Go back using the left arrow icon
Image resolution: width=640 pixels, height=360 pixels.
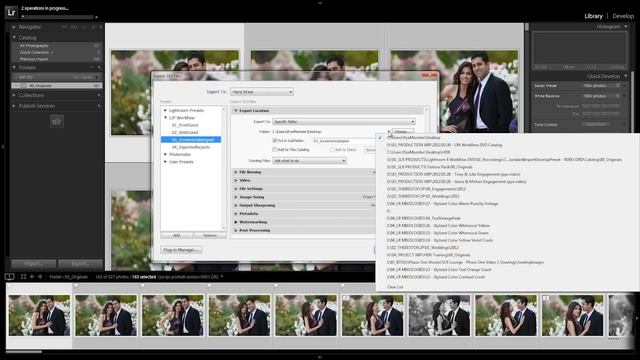[x=32, y=277]
